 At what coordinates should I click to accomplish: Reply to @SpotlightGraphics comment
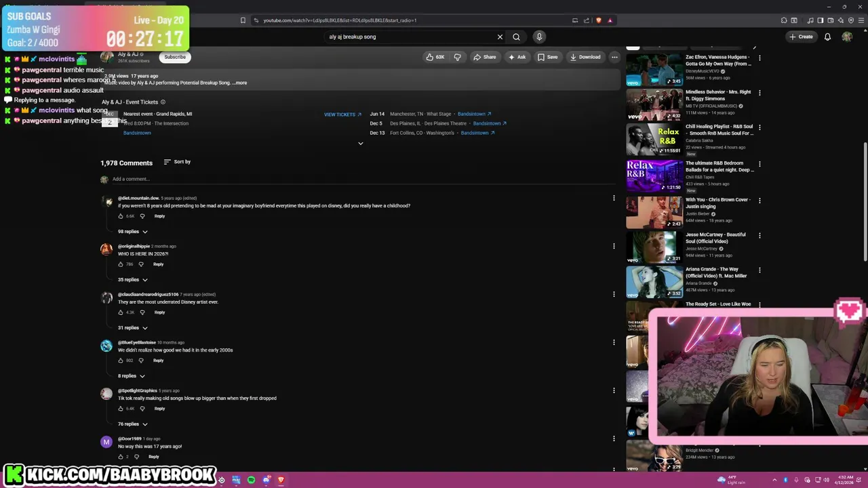(x=159, y=409)
